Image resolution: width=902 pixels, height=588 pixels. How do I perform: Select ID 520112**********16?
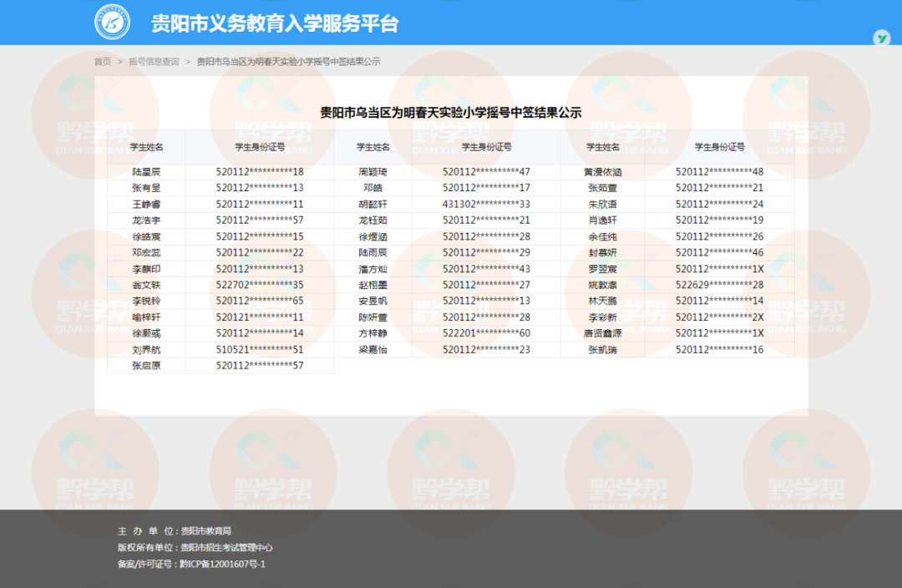click(x=720, y=349)
